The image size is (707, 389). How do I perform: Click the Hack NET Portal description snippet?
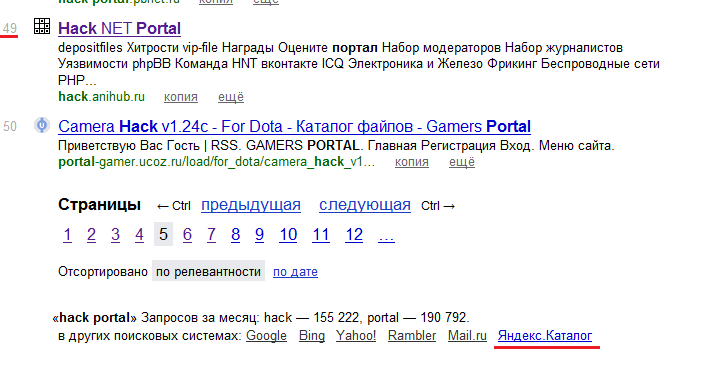tap(359, 64)
